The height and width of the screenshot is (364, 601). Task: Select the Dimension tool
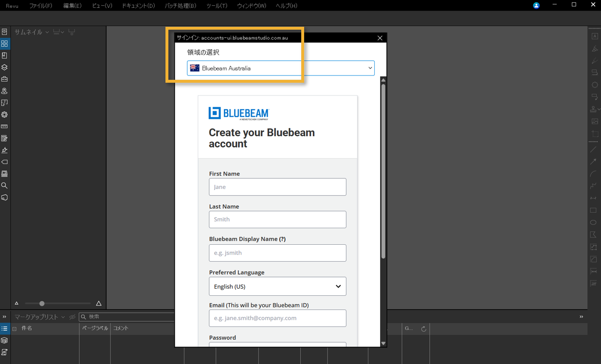593,198
